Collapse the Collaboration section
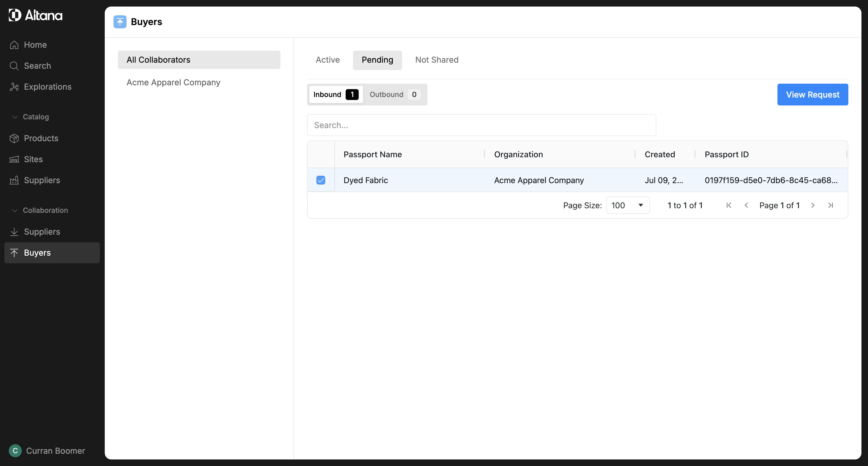This screenshot has width=868, height=466. pos(15,210)
